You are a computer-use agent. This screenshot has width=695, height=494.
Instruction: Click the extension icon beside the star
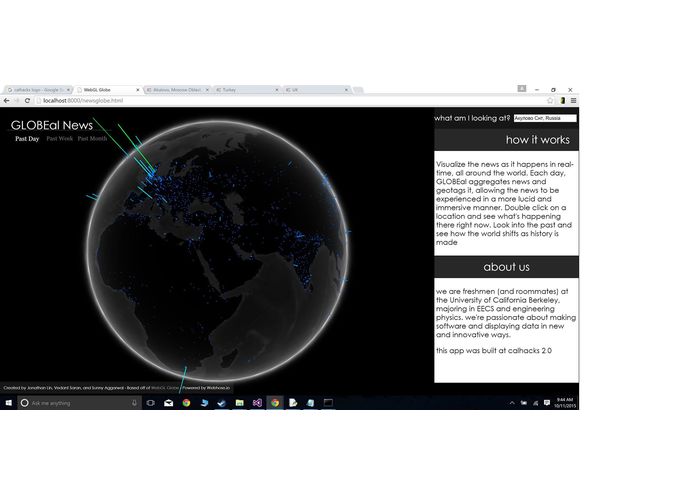pyautogui.click(x=562, y=101)
